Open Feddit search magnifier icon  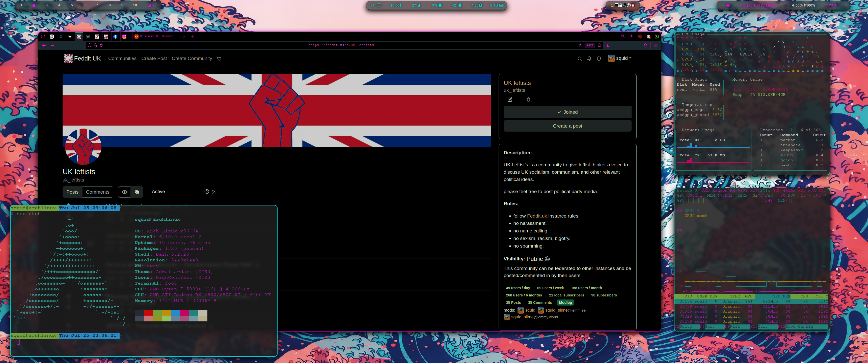click(x=580, y=58)
